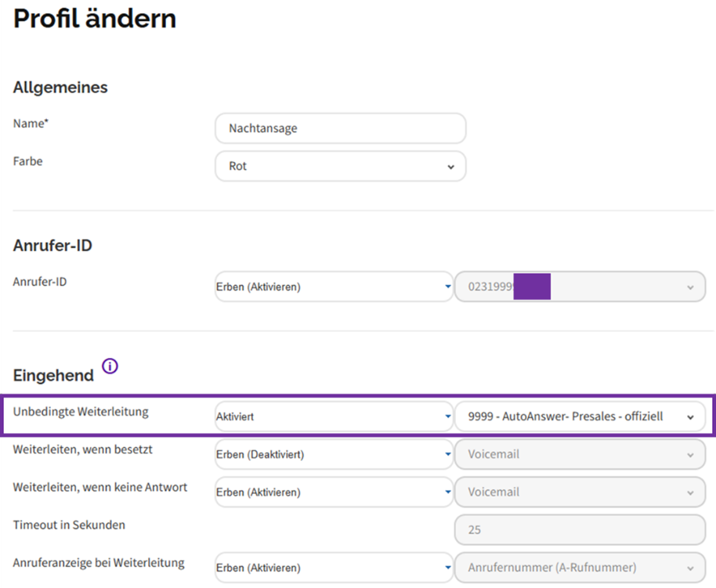
Task: Open the caller number dropdown starting 0231999
Action: click(x=580, y=287)
